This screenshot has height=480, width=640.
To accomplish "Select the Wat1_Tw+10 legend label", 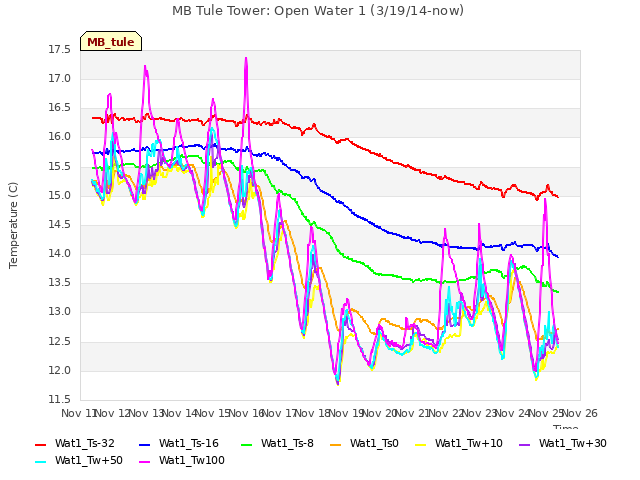I will (469, 443).
